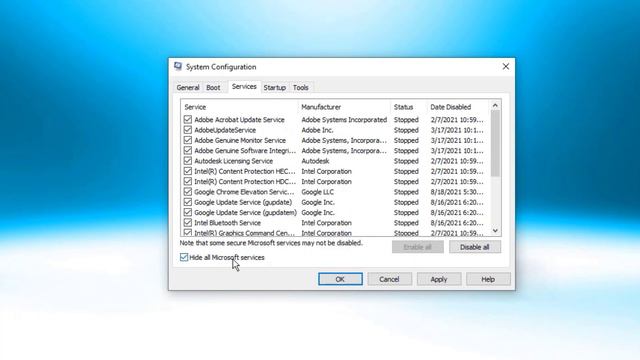The height and width of the screenshot is (360, 640).
Task: Confirm with the OK button
Action: click(340, 279)
